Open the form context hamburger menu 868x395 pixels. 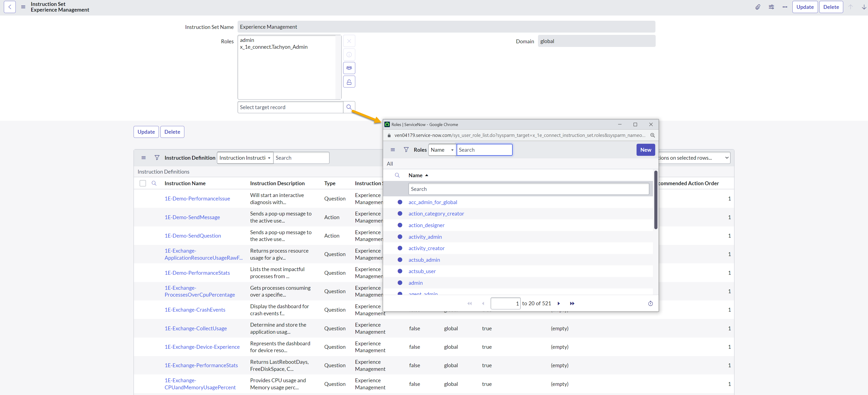tap(23, 7)
